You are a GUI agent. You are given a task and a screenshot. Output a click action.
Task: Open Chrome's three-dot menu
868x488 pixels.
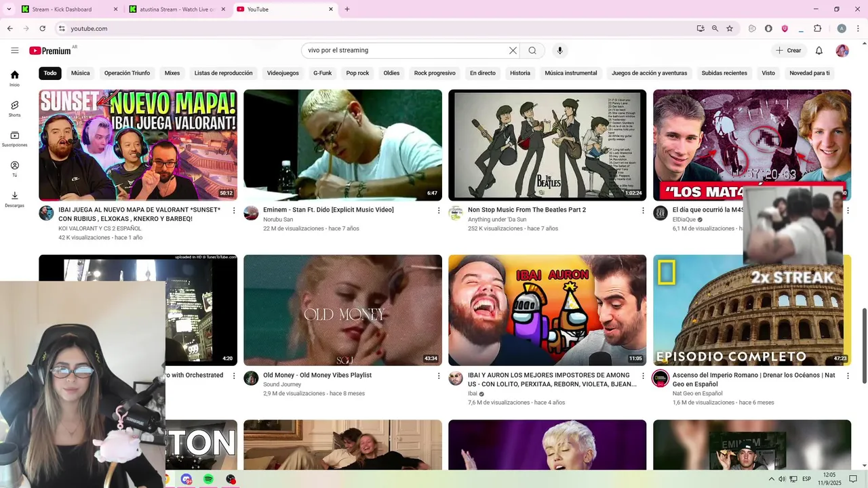coord(858,28)
